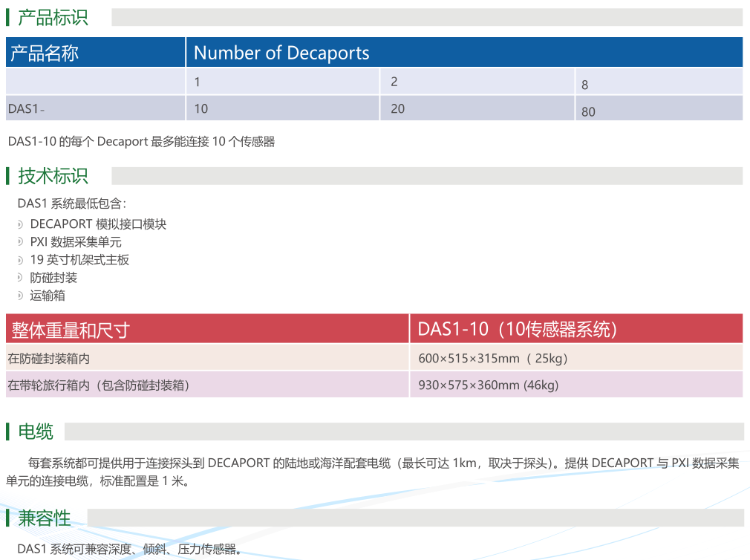Select the Decaports count cell "2"

click(x=477, y=81)
